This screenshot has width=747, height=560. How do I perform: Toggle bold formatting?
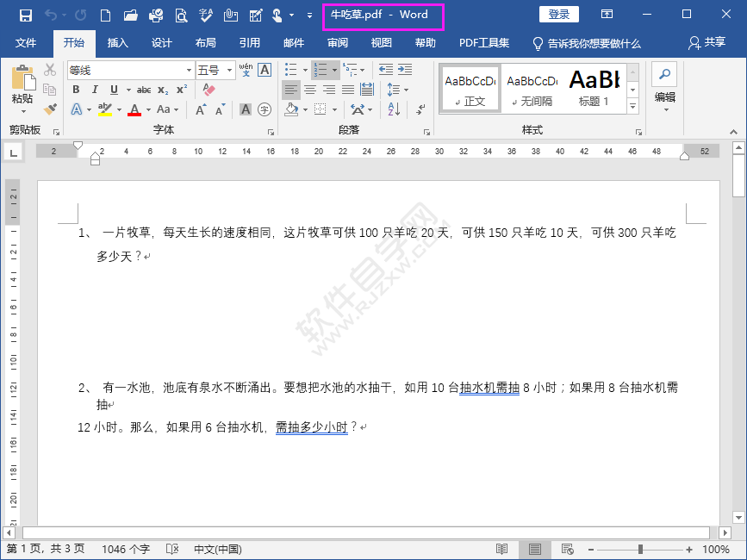(x=77, y=90)
